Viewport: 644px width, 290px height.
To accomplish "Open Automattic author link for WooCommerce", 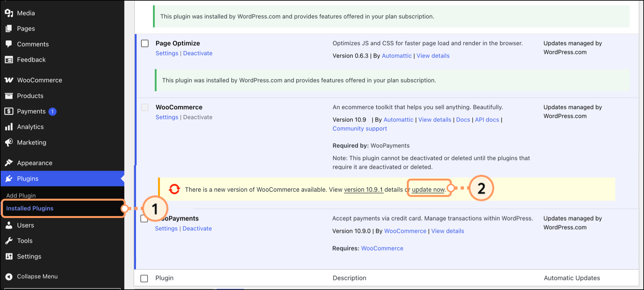I will tap(398, 120).
